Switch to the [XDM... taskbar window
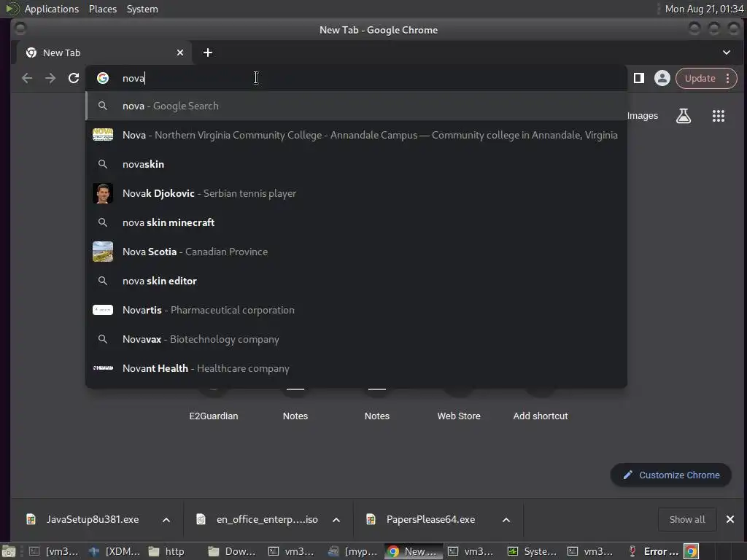This screenshot has height=560, width=747. coord(115,551)
